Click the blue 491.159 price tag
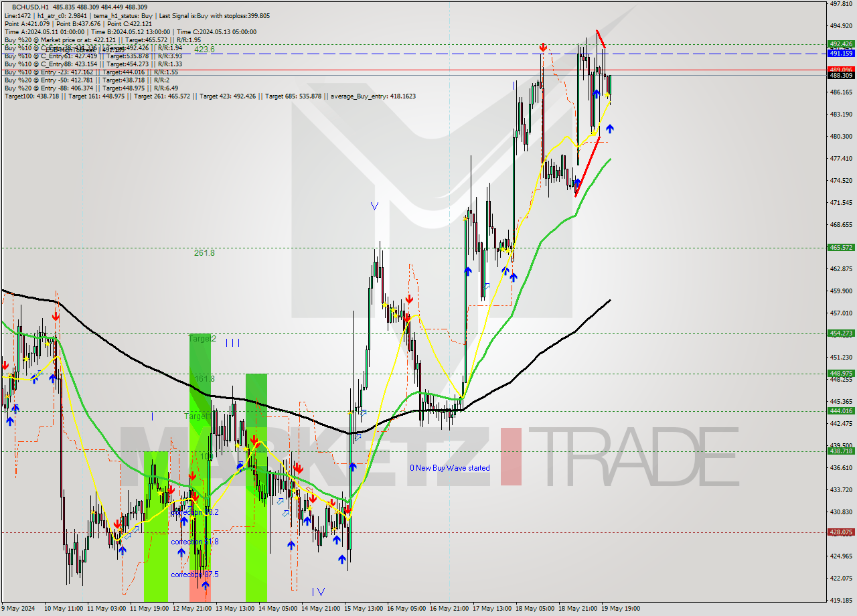This screenshot has height=616, width=857. 840,53
